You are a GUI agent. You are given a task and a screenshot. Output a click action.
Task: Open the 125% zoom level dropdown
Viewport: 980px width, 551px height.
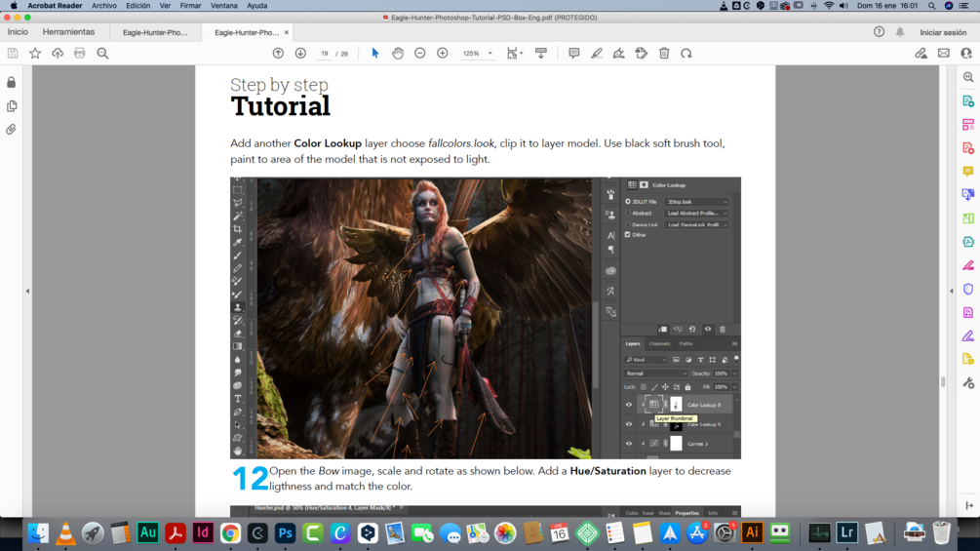click(477, 53)
